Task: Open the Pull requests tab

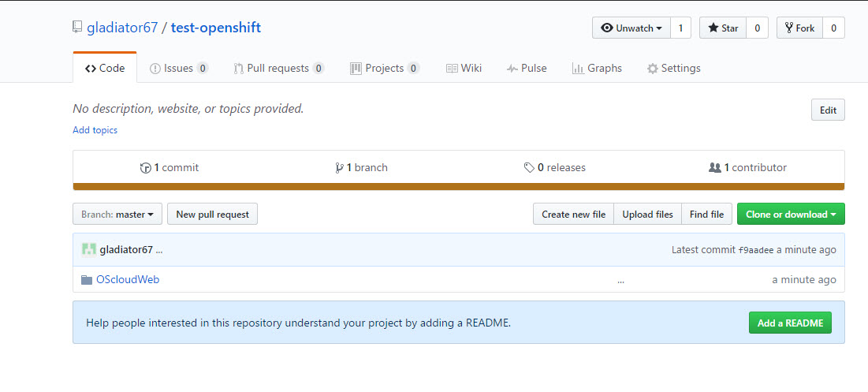Action: pyautogui.click(x=278, y=68)
